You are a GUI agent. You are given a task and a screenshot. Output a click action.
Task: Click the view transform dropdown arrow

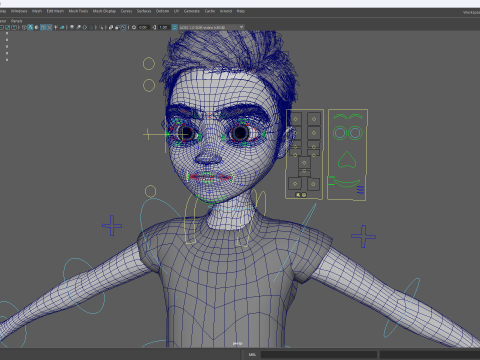pyautogui.click(x=241, y=27)
